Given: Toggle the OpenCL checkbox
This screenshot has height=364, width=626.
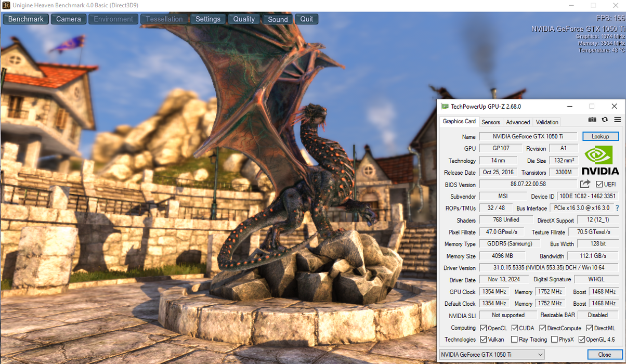Looking at the screenshot, I should [484, 328].
